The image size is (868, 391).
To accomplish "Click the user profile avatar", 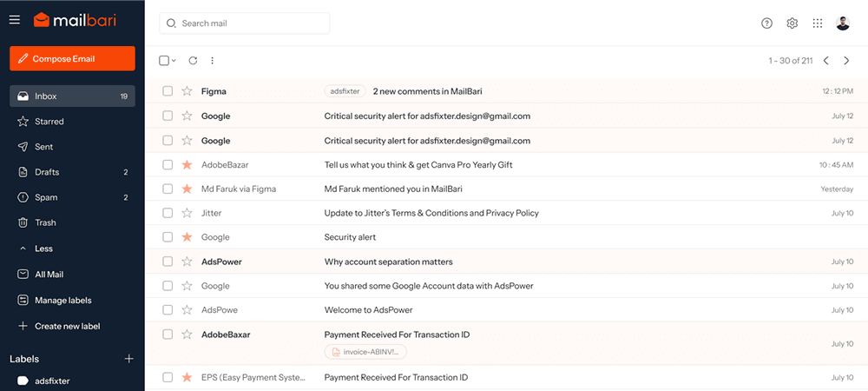I will 843,23.
